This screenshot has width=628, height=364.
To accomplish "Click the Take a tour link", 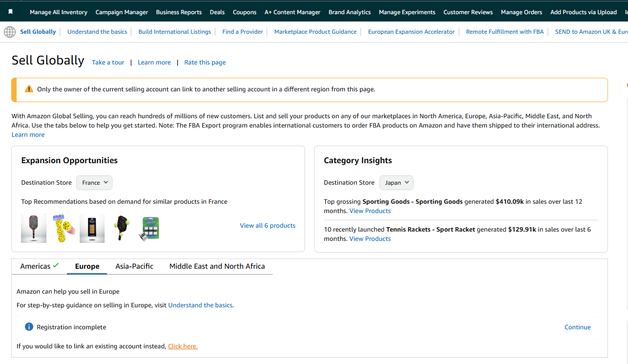I will click(x=108, y=63).
